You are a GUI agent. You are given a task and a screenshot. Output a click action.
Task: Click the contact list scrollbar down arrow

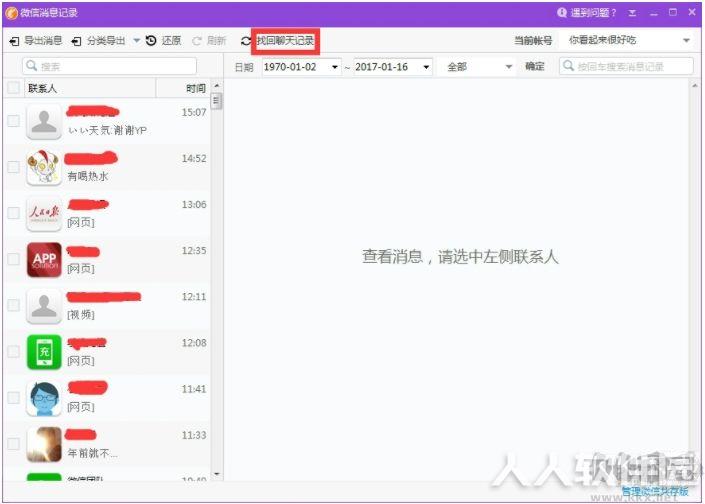[217, 473]
